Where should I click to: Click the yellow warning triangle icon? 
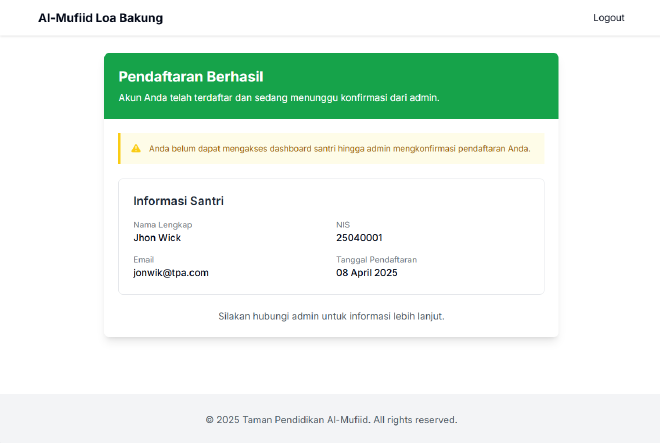136,148
